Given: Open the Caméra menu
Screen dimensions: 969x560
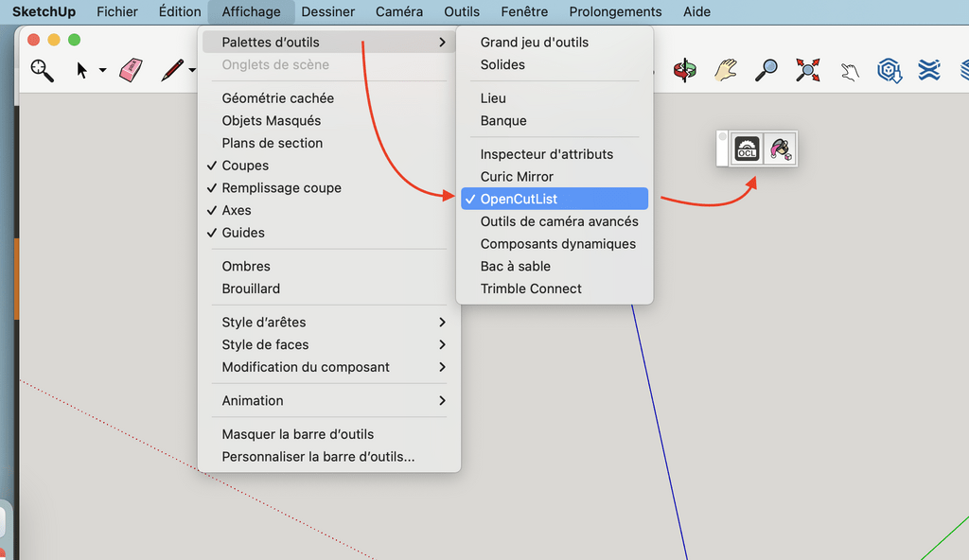Looking at the screenshot, I should pos(399,11).
